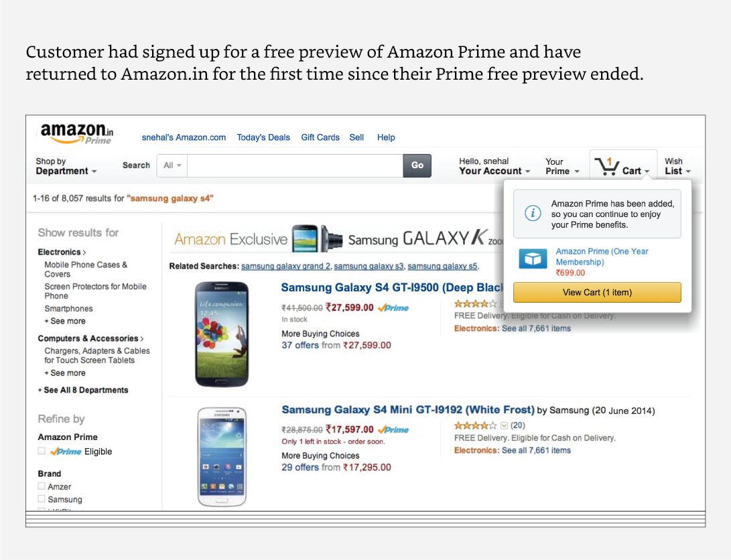731x560 pixels.
Task: Enable the Prime Eligible checkbox
Action: coord(42,451)
